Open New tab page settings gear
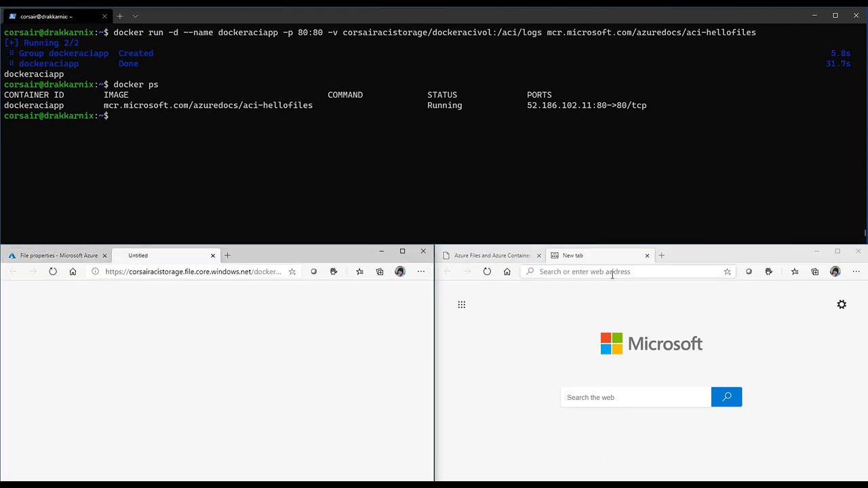Screen dimensions: 868x488 coord(842,304)
